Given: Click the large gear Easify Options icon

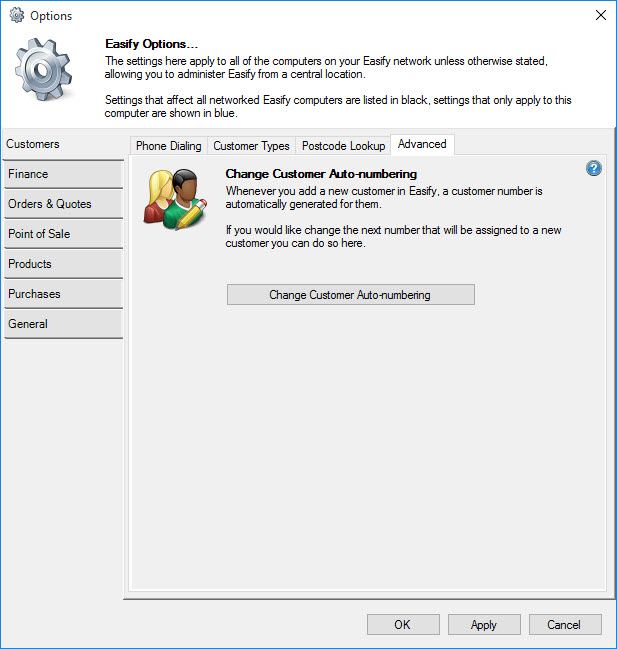Looking at the screenshot, I should 45,75.
